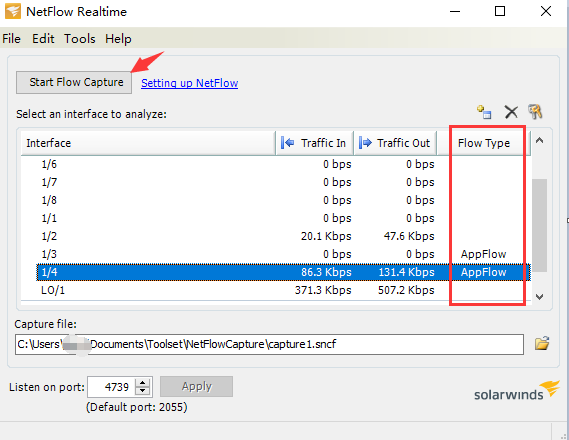The width and height of the screenshot is (569, 440).
Task: Increase listen port with up spinner arrow
Action: click(143, 383)
